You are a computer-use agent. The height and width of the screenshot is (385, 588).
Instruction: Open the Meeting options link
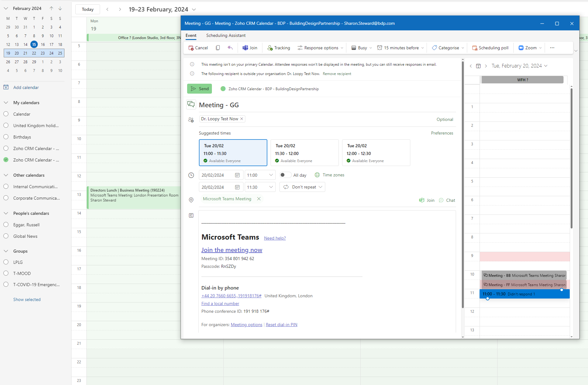247,325
